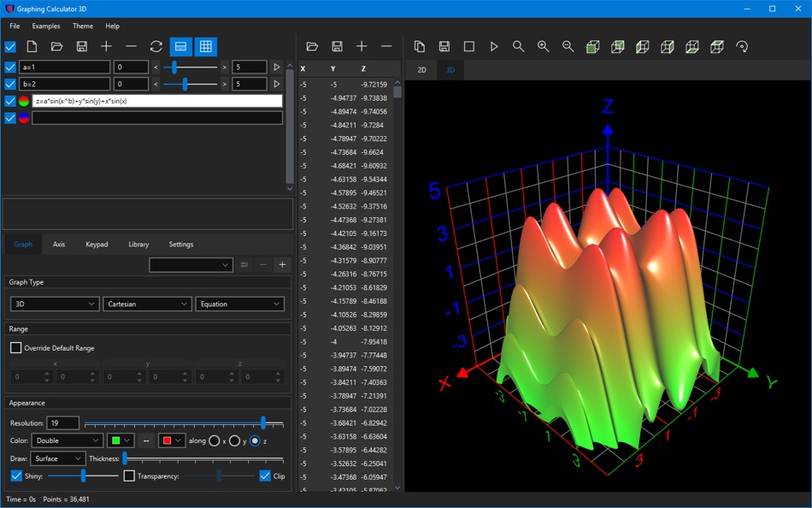Click the refresh graph icon
812x508 pixels.
coord(156,46)
